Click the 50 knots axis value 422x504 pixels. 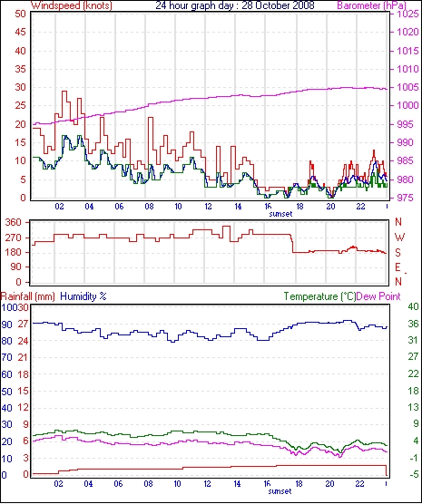[20, 14]
